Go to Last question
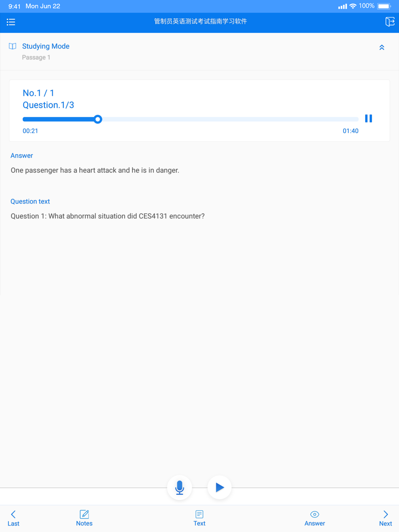399x532 pixels. pos(13,518)
